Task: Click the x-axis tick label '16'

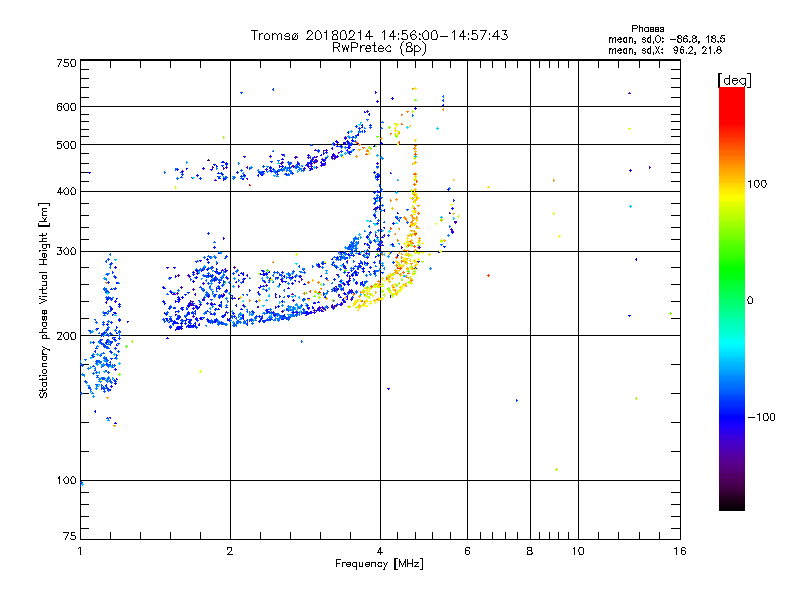Action: [680, 551]
